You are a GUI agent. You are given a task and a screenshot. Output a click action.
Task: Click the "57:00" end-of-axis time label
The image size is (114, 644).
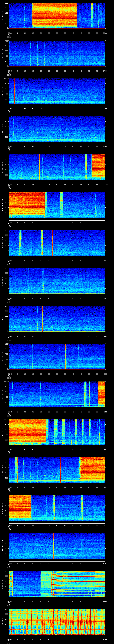(105, 71)
